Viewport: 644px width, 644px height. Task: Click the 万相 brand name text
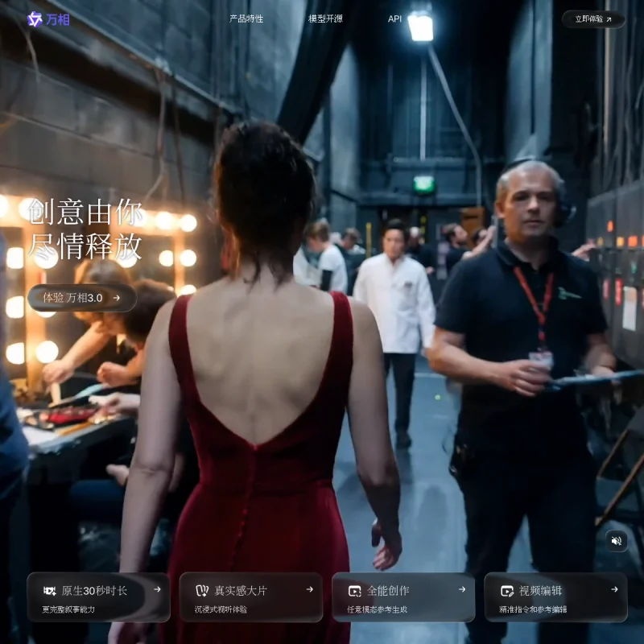point(58,19)
